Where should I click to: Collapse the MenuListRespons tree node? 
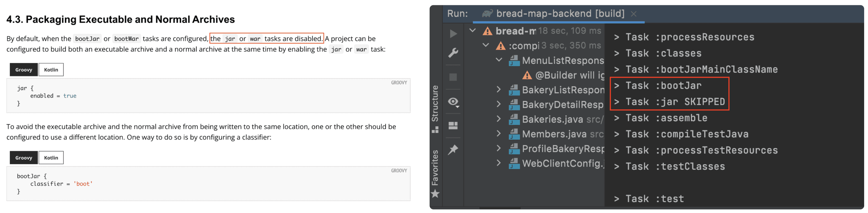coord(499,60)
